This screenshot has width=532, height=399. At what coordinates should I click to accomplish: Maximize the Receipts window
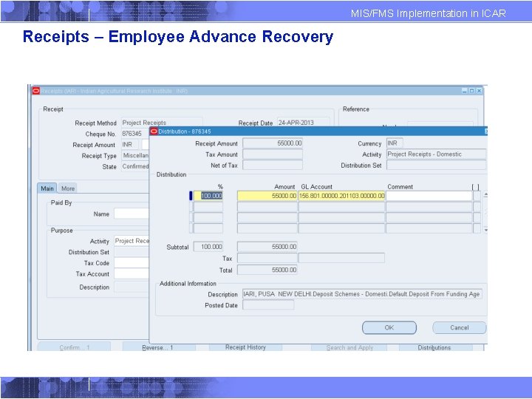pyautogui.click(x=471, y=91)
